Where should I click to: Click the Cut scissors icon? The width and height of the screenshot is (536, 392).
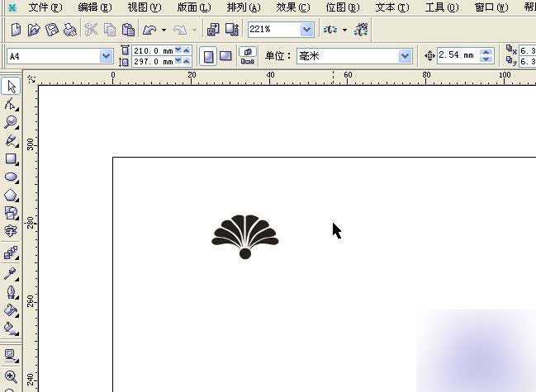[91, 30]
